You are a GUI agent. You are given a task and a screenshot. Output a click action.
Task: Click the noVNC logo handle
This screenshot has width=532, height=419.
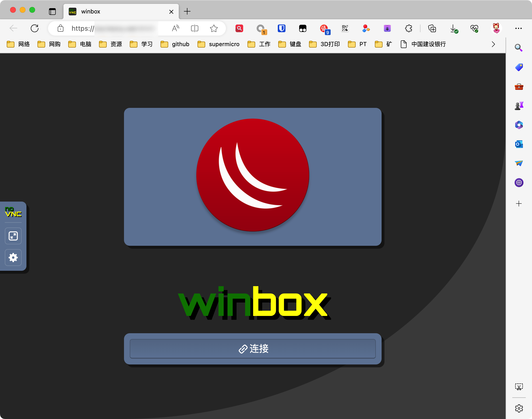click(x=13, y=212)
